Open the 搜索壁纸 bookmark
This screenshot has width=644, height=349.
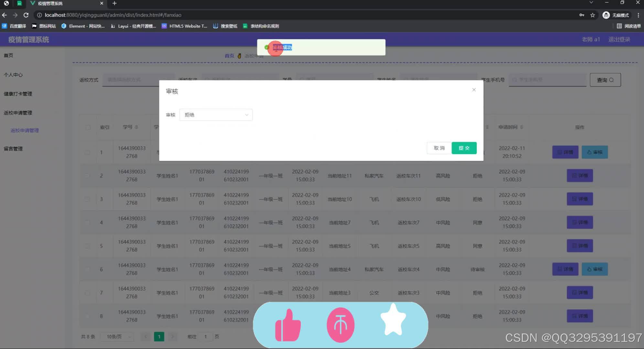point(225,26)
